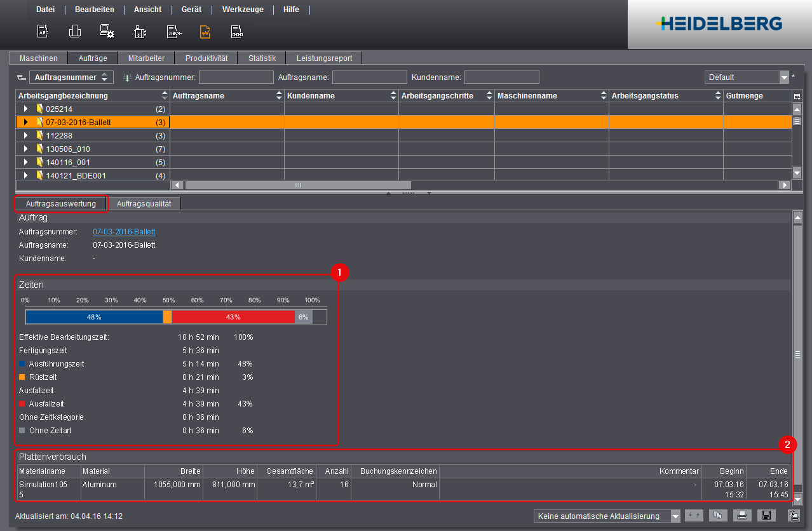Switch to the Produktivität tab
Screen dimensions: 812x531
pyautogui.click(x=206, y=58)
